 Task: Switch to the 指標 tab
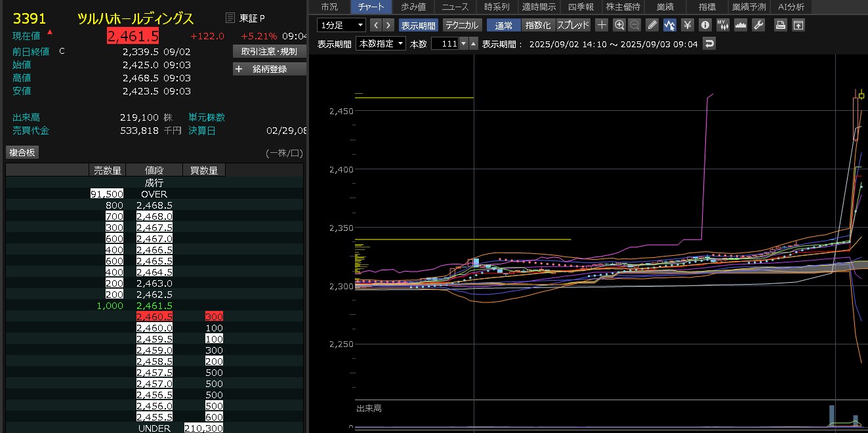point(707,7)
